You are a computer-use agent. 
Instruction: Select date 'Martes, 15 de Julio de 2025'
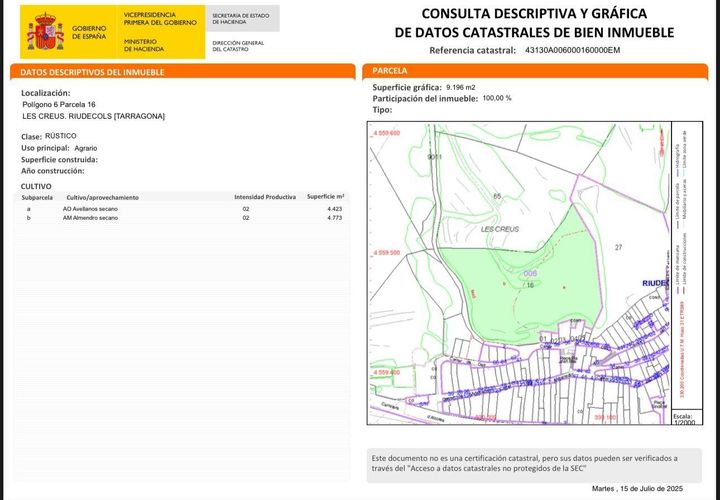(637, 489)
